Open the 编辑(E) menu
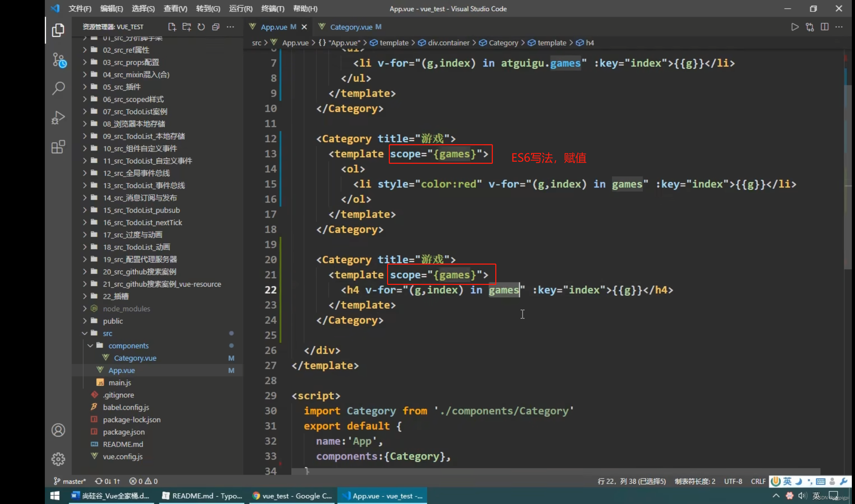 tap(111, 9)
